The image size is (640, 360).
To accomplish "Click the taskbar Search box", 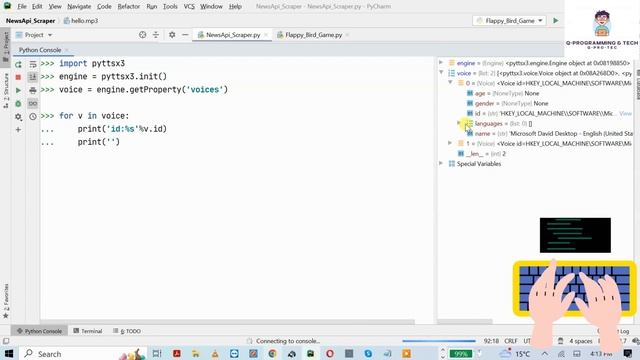I will click(x=84, y=353).
